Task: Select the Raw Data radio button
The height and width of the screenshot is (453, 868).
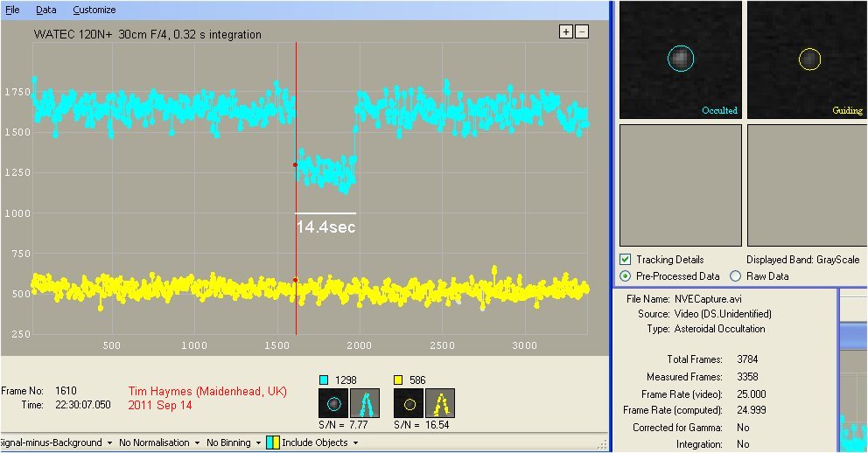Action: pyautogui.click(x=735, y=276)
